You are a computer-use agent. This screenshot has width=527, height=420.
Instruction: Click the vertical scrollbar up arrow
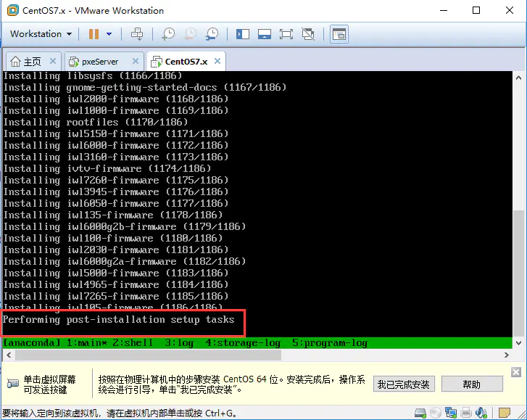(x=518, y=78)
